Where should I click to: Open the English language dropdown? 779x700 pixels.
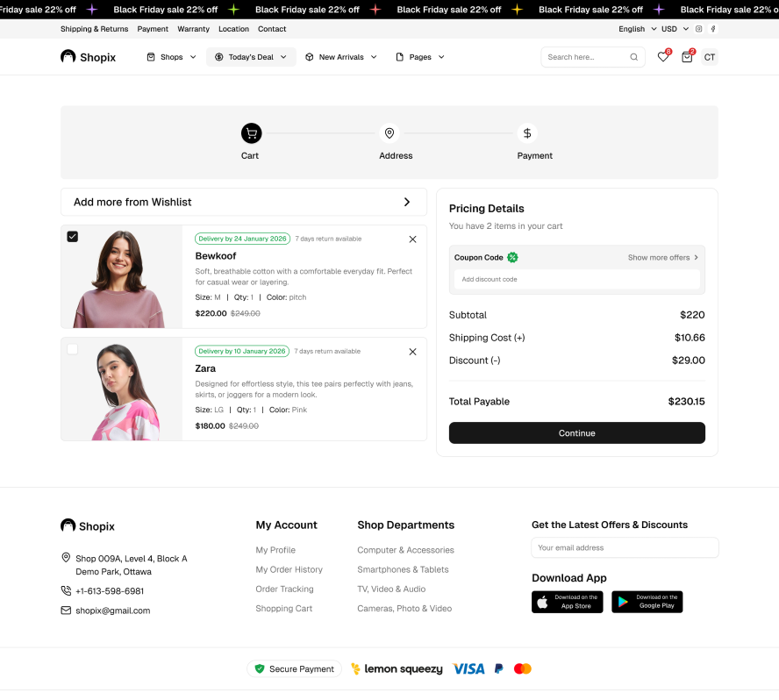coord(636,29)
